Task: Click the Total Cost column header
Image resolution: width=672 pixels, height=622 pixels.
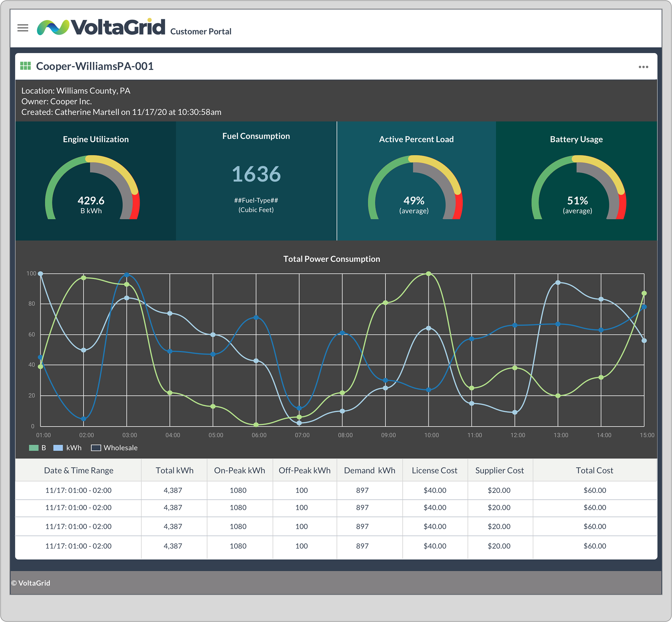Action: [x=594, y=471]
